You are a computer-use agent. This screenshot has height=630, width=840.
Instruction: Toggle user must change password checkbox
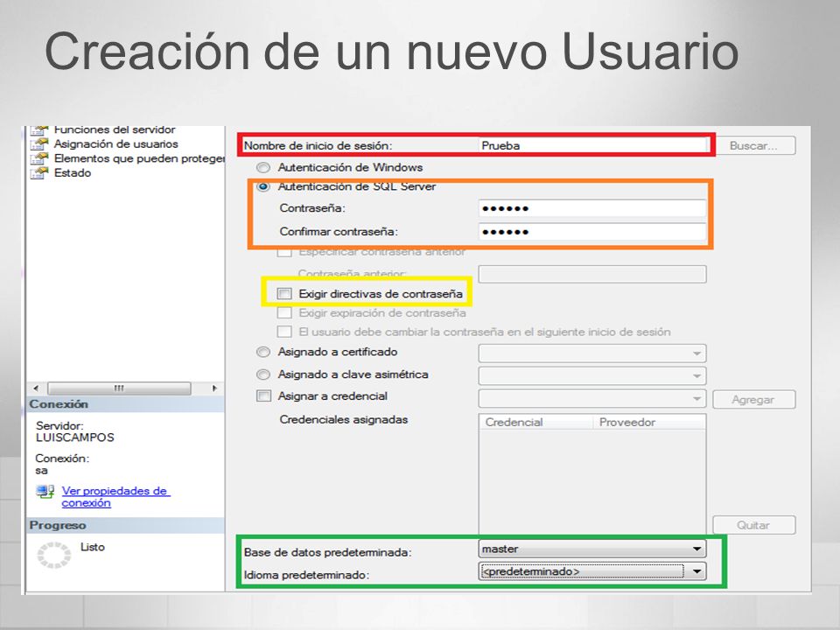coord(284,332)
